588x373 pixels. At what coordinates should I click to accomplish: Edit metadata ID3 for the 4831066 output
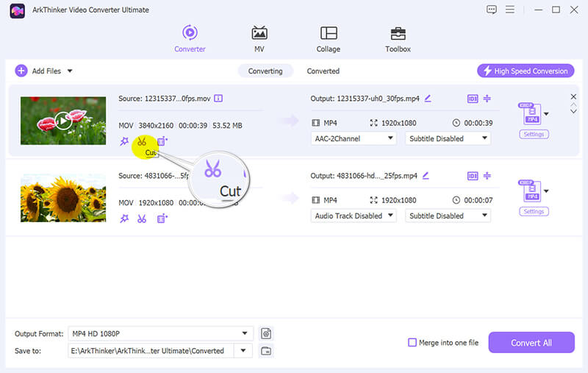tap(473, 176)
